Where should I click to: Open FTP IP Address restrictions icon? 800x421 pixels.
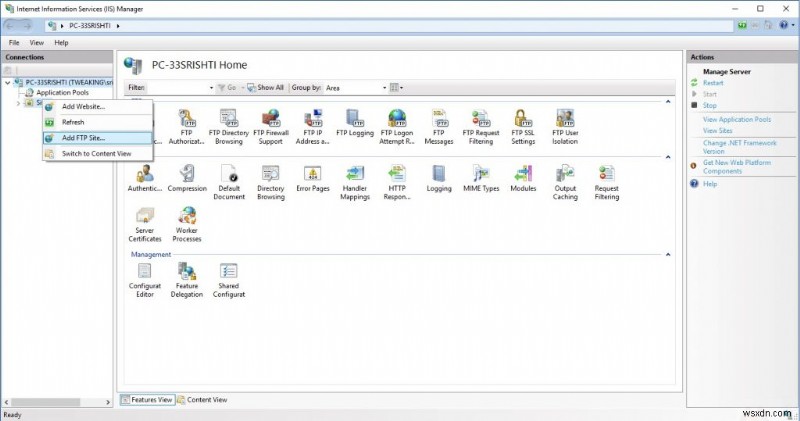pyautogui.click(x=312, y=127)
